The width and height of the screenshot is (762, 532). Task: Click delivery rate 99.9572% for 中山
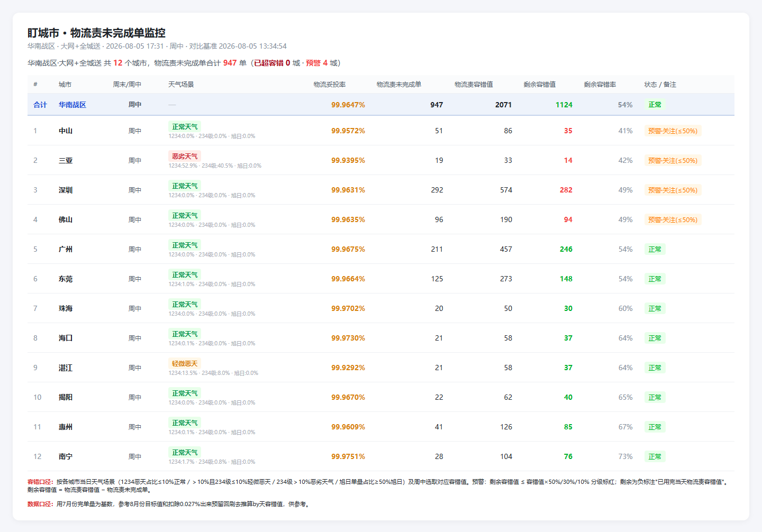(x=348, y=131)
